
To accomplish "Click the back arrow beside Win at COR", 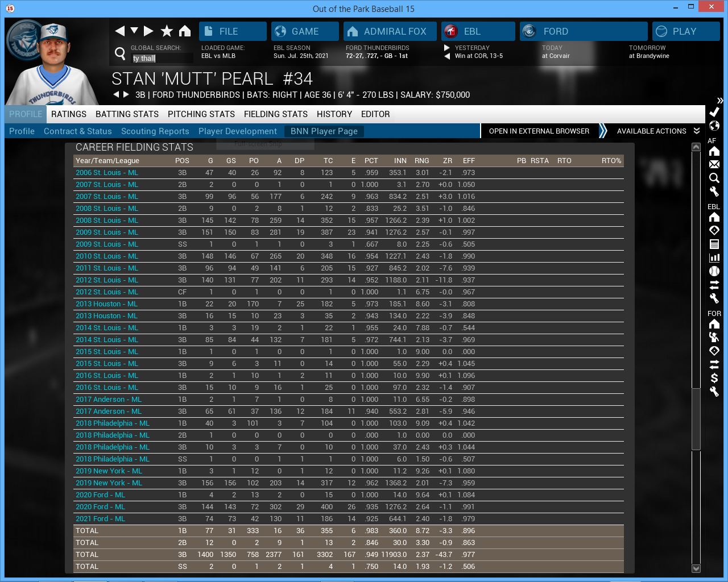I will (447, 56).
